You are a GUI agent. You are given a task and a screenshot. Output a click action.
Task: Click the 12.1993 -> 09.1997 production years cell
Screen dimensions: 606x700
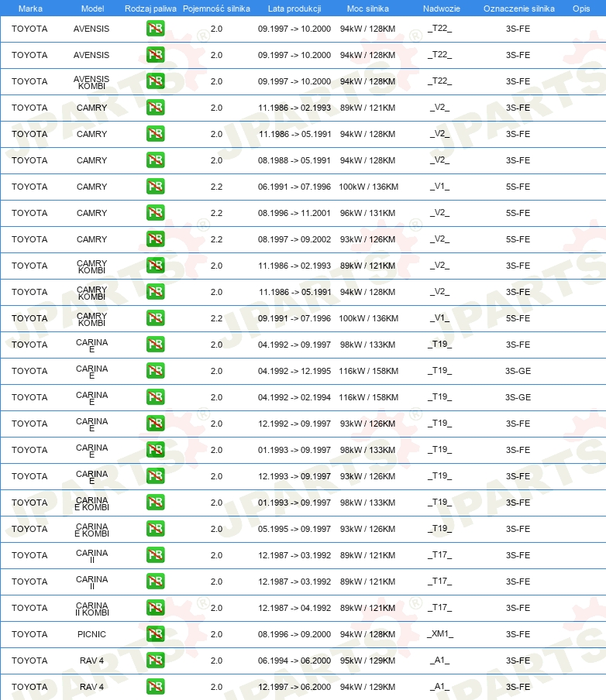[294, 476]
